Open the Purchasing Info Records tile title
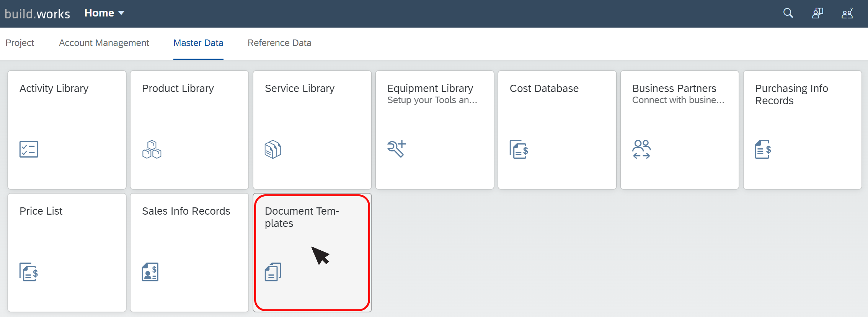Image resolution: width=868 pixels, height=317 pixels. [x=791, y=95]
